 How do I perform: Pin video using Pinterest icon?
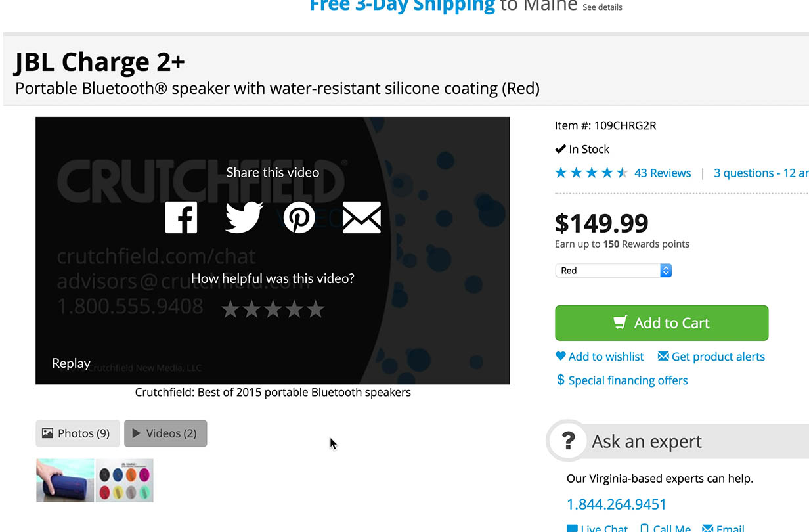(299, 217)
